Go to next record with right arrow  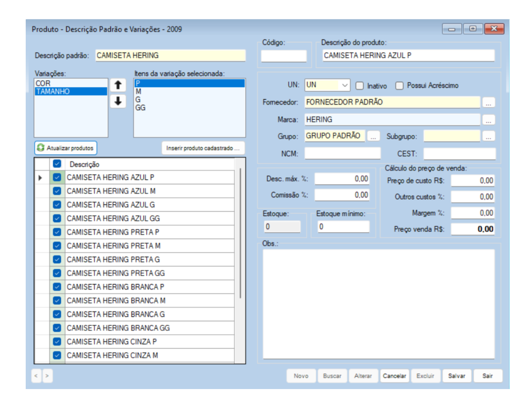pos(47,376)
